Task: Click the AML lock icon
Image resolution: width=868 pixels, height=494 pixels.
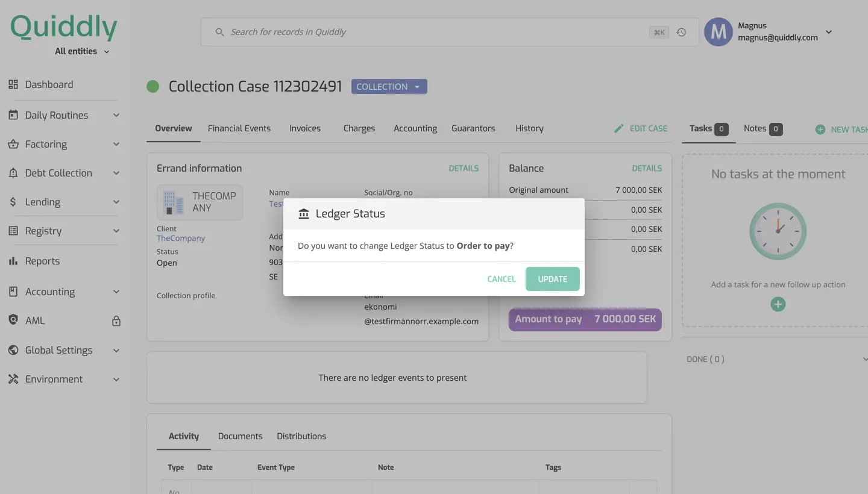Action: (x=116, y=321)
